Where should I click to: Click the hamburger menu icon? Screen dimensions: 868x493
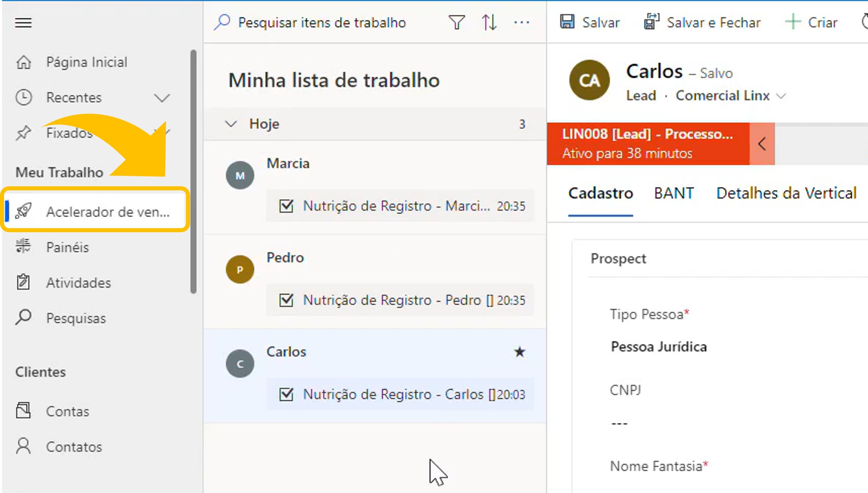point(23,23)
